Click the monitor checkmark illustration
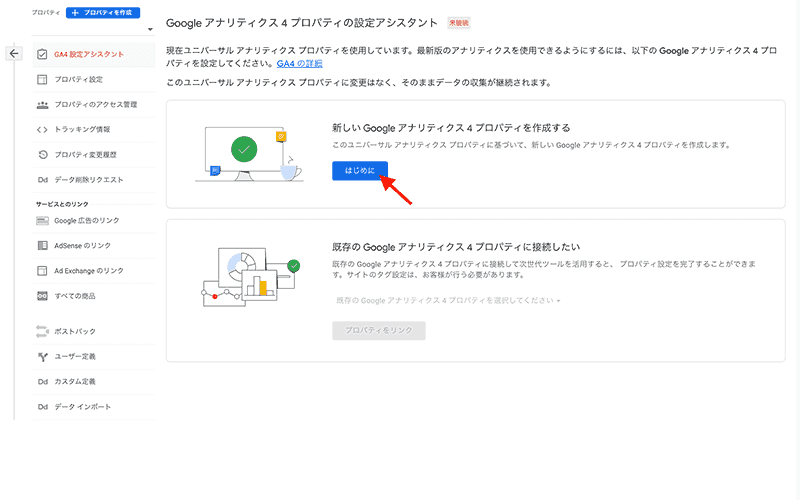Screen dimensions: 800x500 (248, 153)
